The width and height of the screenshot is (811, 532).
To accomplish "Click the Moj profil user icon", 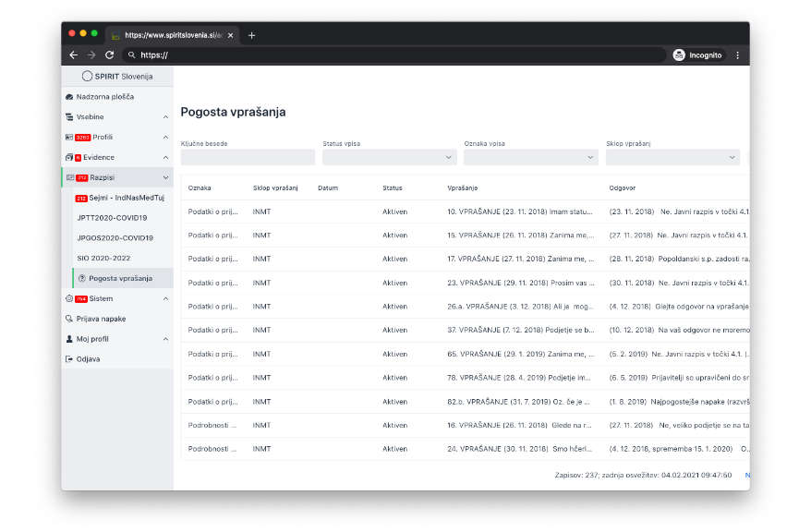I will click(69, 339).
